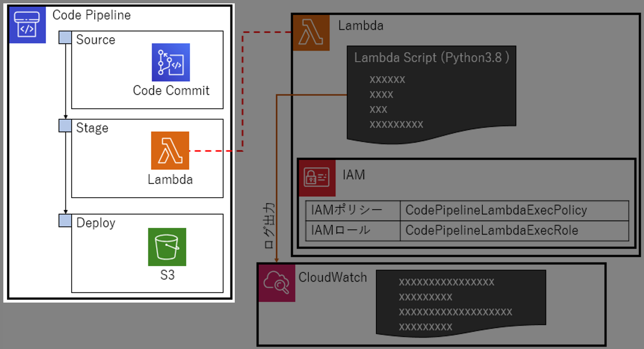Click the large Lambda panel header icon
Screen dimensions: 644x349
click(x=311, y=32)
